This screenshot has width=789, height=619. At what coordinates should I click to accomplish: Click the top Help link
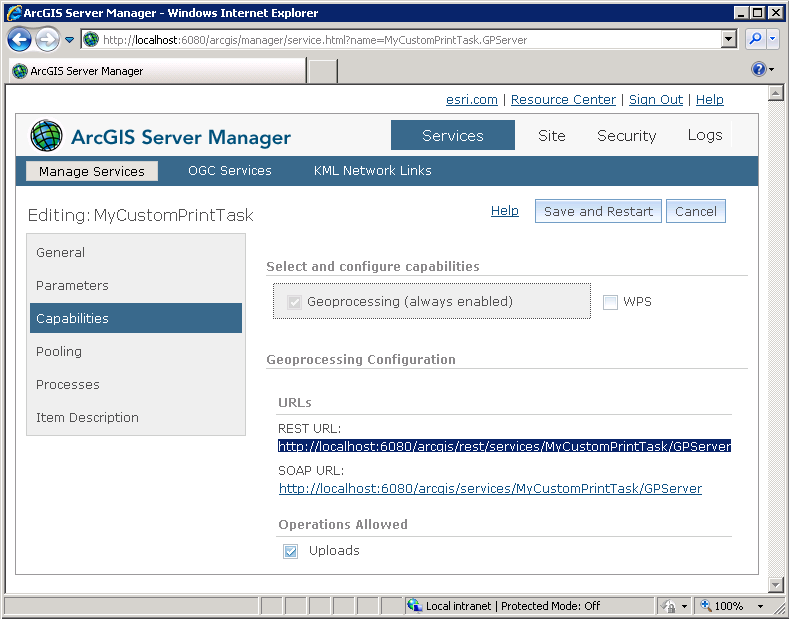pos(709,100)
